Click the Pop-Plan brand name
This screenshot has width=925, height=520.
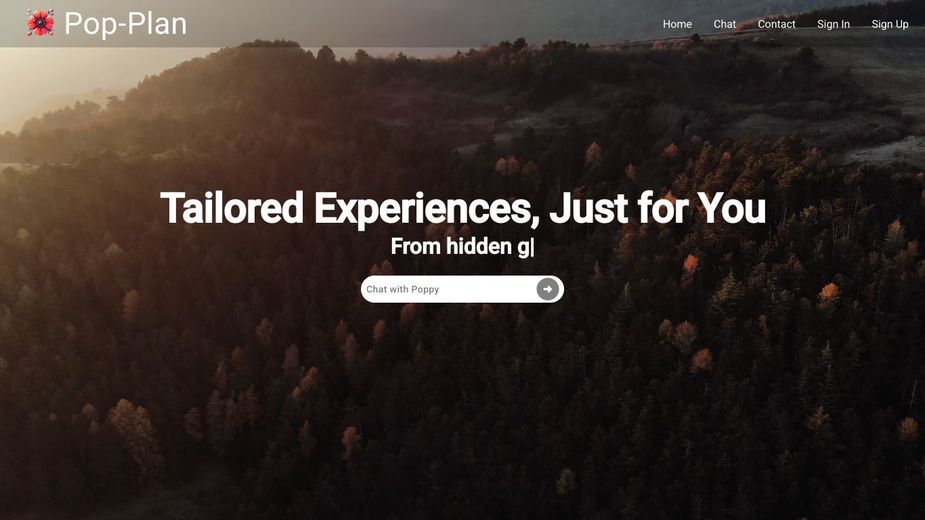(126, 24)
